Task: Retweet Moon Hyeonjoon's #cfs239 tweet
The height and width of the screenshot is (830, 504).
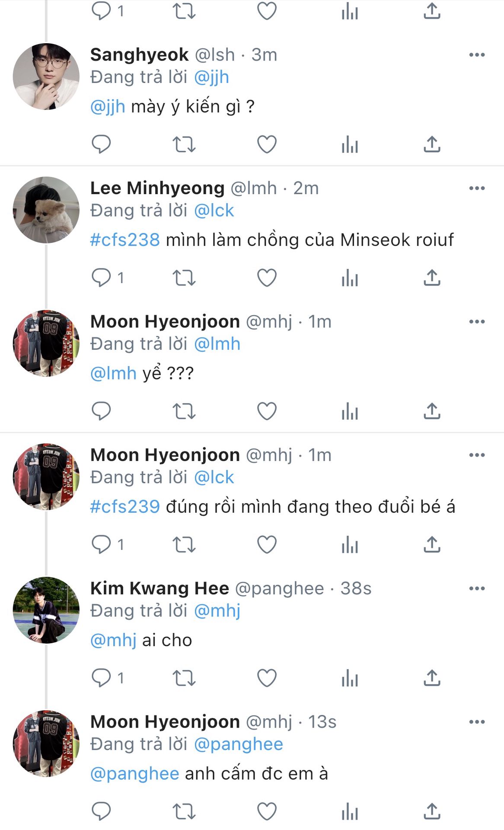Action: (x=184, y=544)
